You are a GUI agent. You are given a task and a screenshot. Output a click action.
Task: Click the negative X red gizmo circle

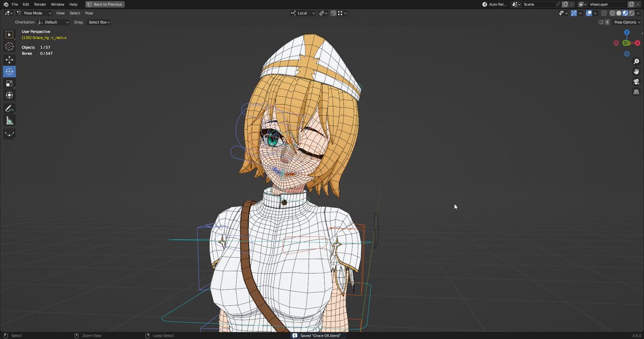click(x=616, y=43)
